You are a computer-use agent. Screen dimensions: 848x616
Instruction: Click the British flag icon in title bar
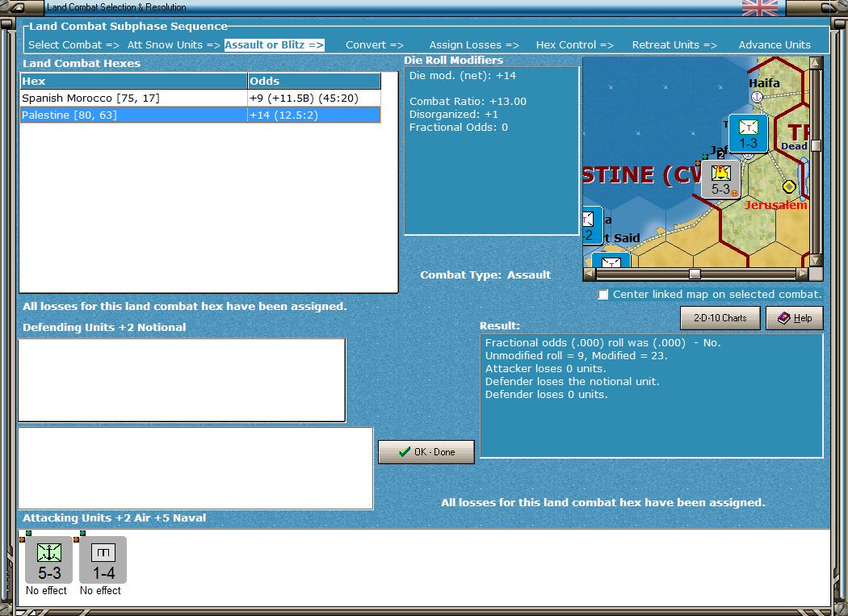pyautogui.click(x=759, y=7)
